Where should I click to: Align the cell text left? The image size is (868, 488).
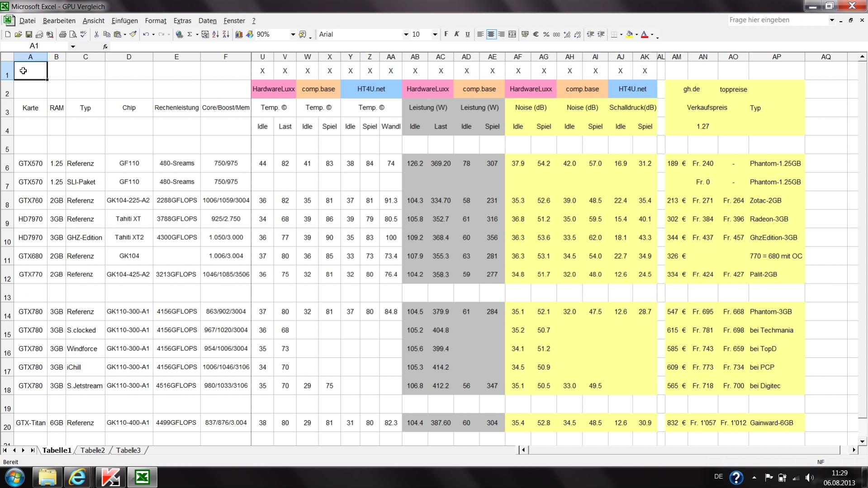click(x=480, y=34)
